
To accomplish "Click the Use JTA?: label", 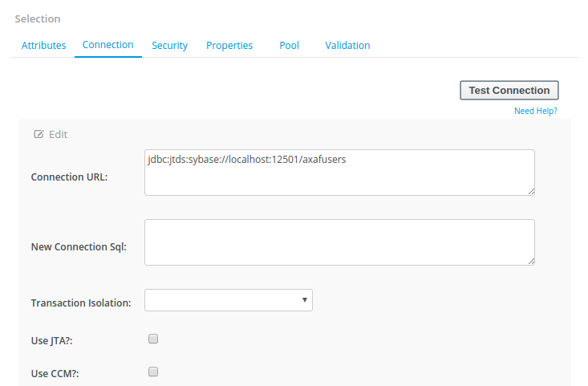I will pos(52,340).
